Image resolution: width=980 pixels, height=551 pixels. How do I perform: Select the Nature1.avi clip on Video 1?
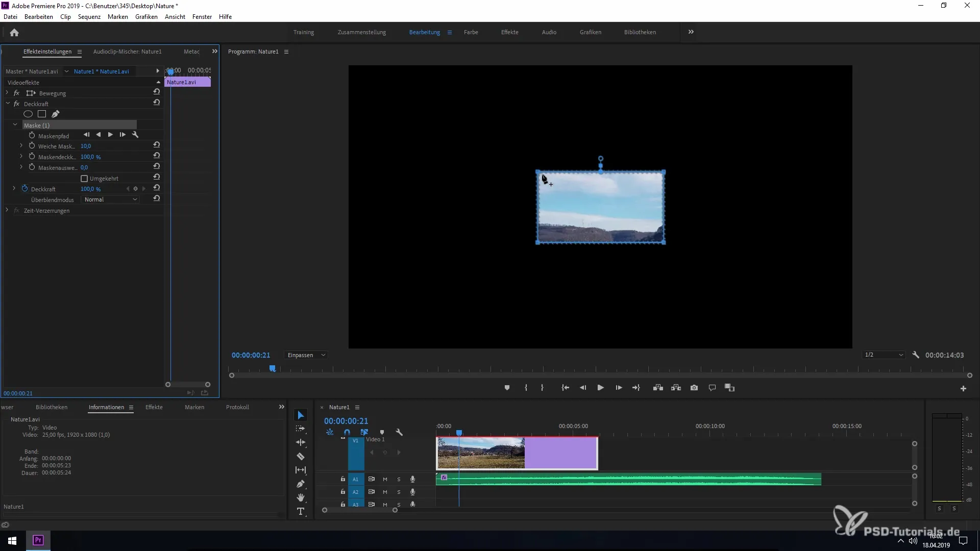pos(517,453)
